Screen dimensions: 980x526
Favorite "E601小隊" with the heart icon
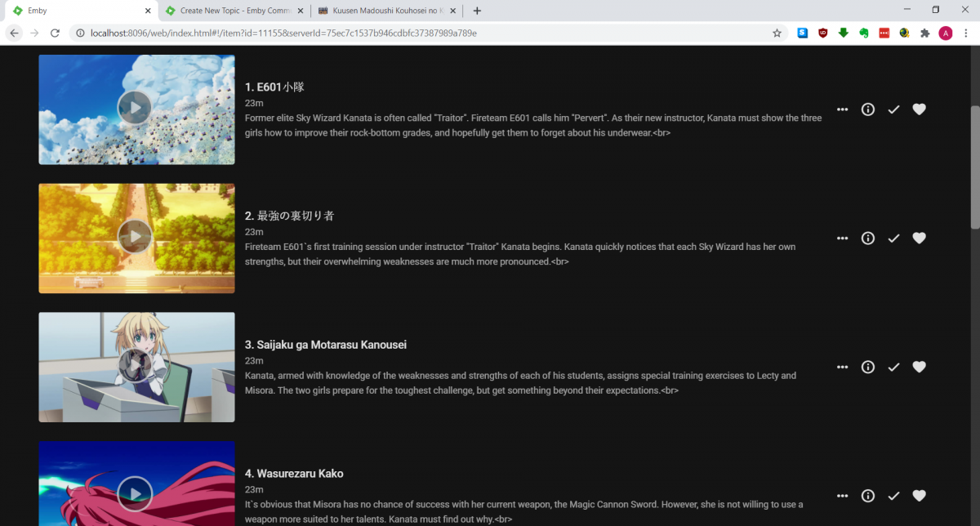(919, 109)
